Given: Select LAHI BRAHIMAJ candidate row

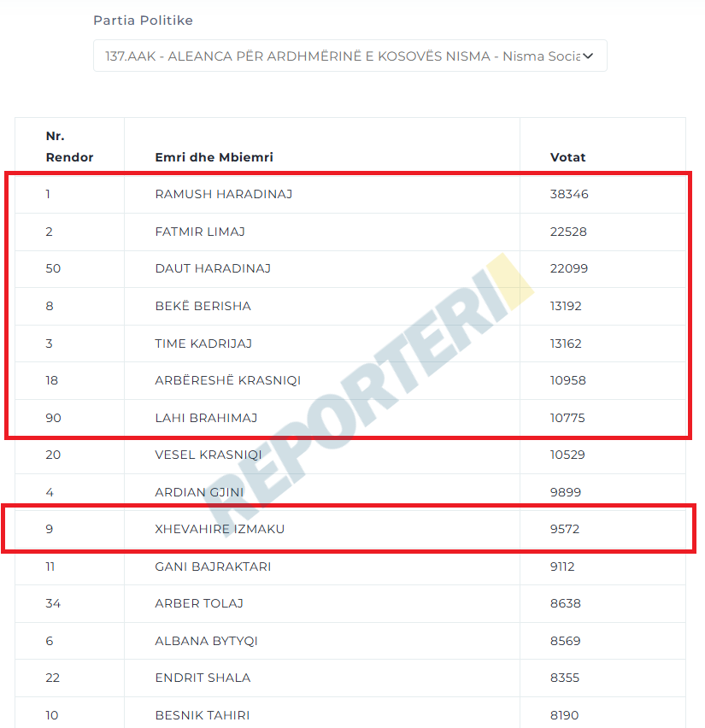Looking at the screenshot, I should (350, 418).
